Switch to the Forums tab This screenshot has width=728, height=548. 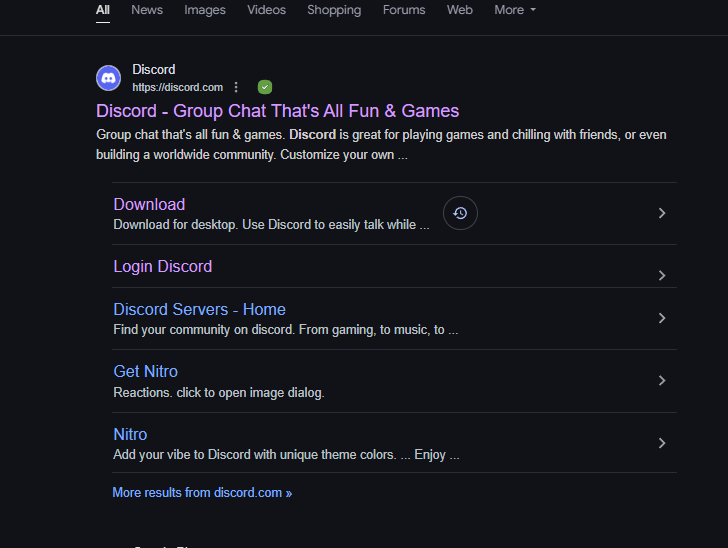(x=404, y=10)
